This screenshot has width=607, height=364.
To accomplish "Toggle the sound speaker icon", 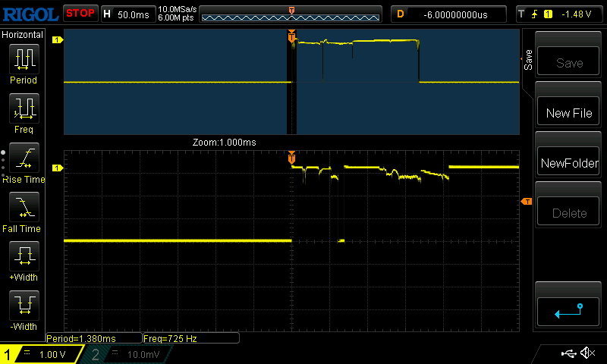I will [x=587, y=353].
